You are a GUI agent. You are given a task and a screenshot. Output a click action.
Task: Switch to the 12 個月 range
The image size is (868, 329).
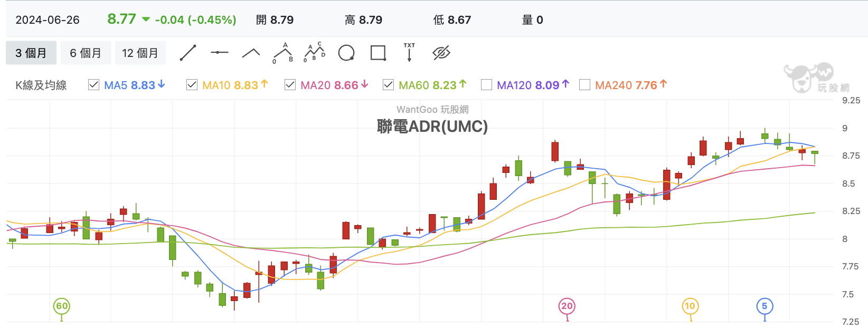(140, 53)
